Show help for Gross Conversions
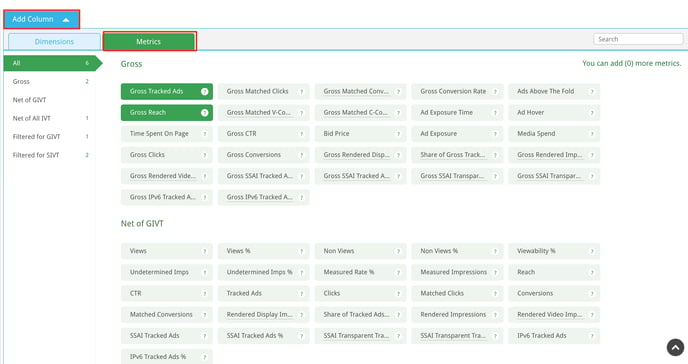Image resolution: width=688 pixels, height=364 pixels. pyautogui.click(x=301, y=155)
